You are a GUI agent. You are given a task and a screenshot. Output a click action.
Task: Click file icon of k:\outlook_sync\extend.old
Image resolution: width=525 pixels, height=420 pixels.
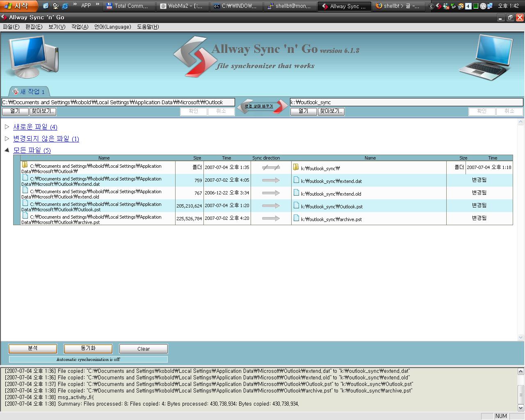pyautogui.click(x=296, y=192)
